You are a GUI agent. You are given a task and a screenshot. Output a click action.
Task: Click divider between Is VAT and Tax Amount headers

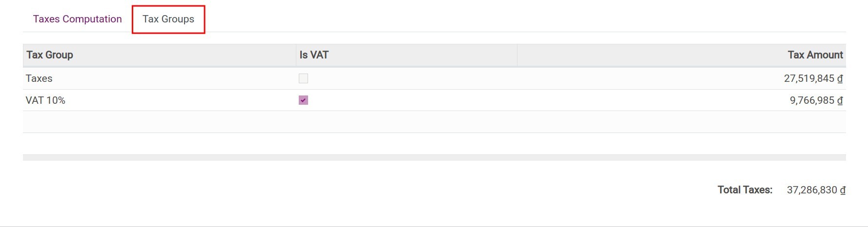point(517,55)
